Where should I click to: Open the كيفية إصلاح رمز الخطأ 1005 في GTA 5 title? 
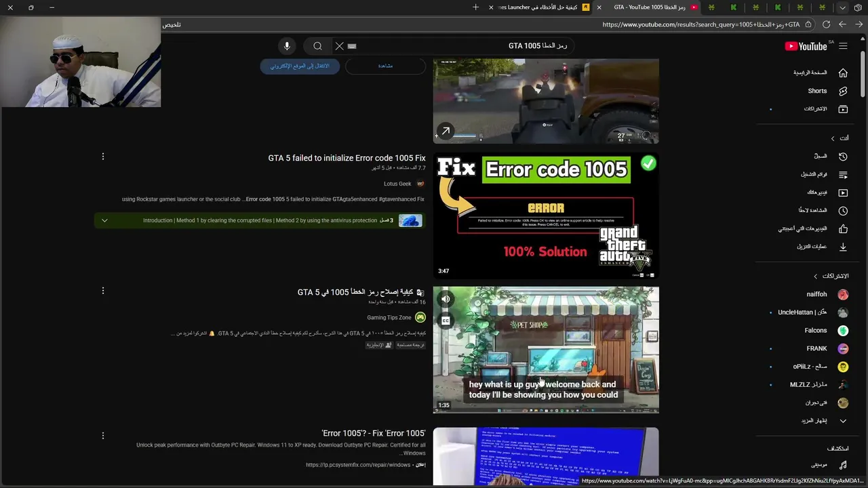[355, 292]
